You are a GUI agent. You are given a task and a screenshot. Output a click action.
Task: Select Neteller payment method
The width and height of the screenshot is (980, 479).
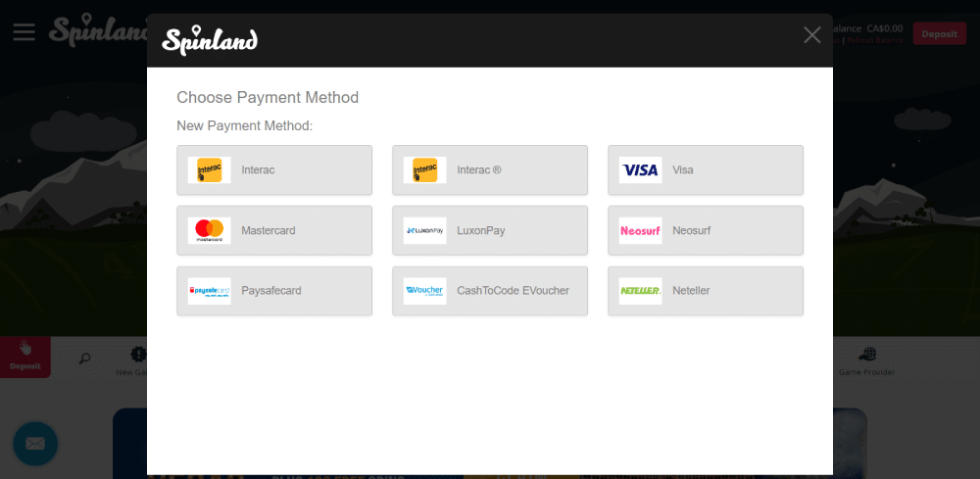[x=706, y=291]
